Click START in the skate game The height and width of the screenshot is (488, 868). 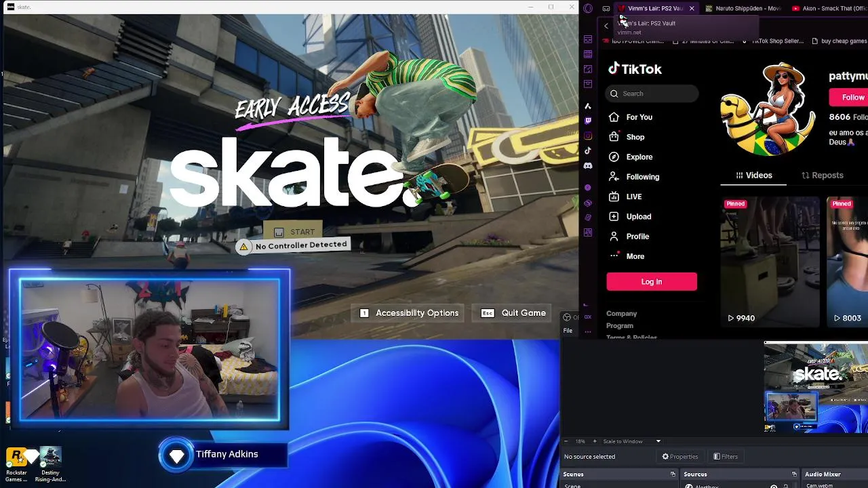294,232
